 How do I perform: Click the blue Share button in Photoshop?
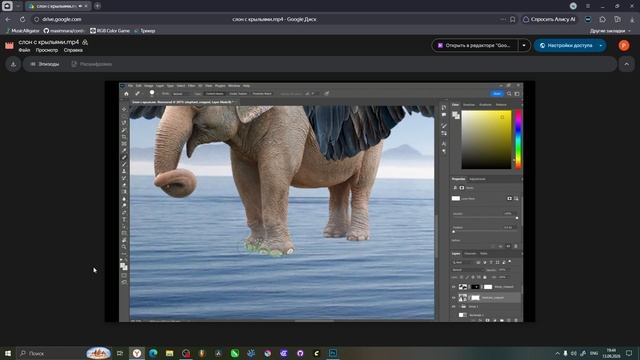click(497, 93)
